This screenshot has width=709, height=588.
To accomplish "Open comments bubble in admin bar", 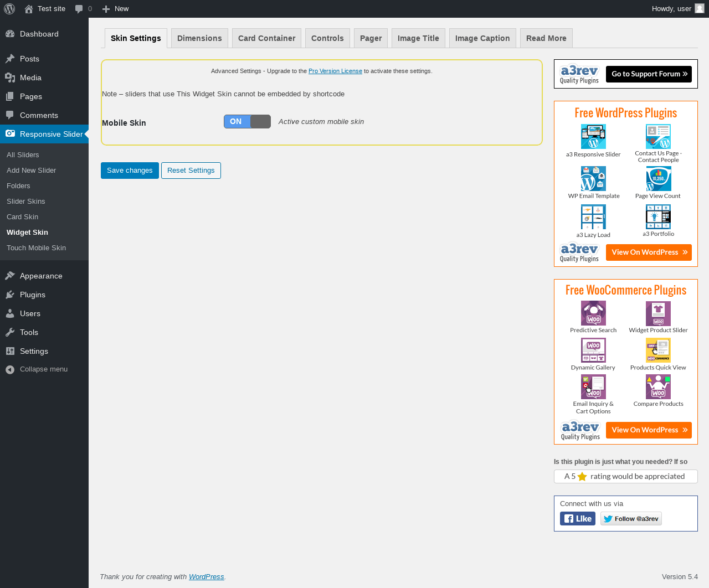I will pyautogui.click(x=79, y=9).
